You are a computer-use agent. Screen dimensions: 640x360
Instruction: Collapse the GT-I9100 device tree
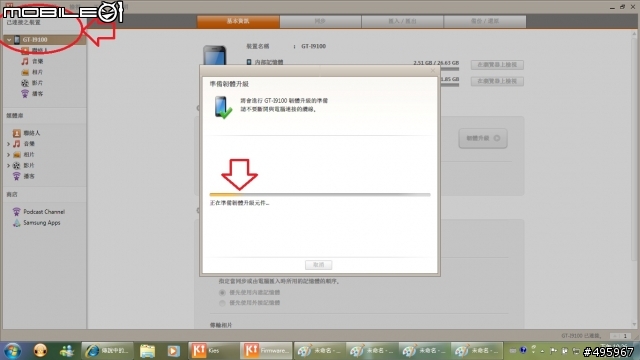click(9, 40)
